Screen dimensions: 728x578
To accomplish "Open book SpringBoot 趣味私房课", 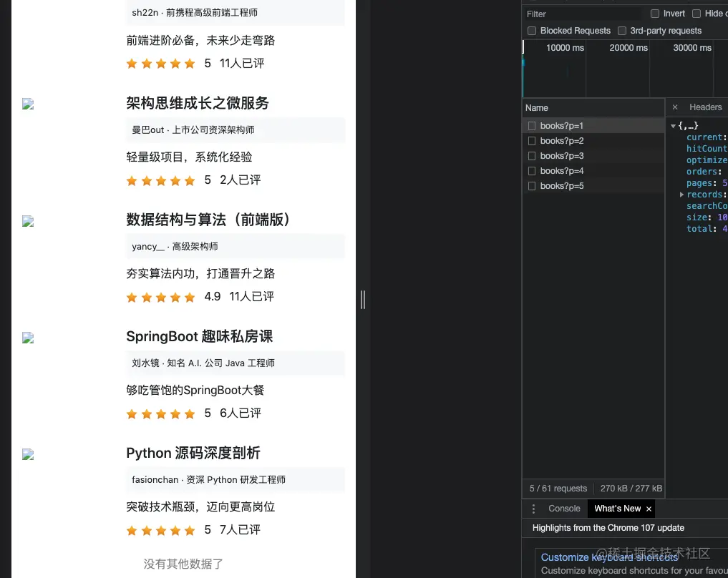I will (199, 336).
